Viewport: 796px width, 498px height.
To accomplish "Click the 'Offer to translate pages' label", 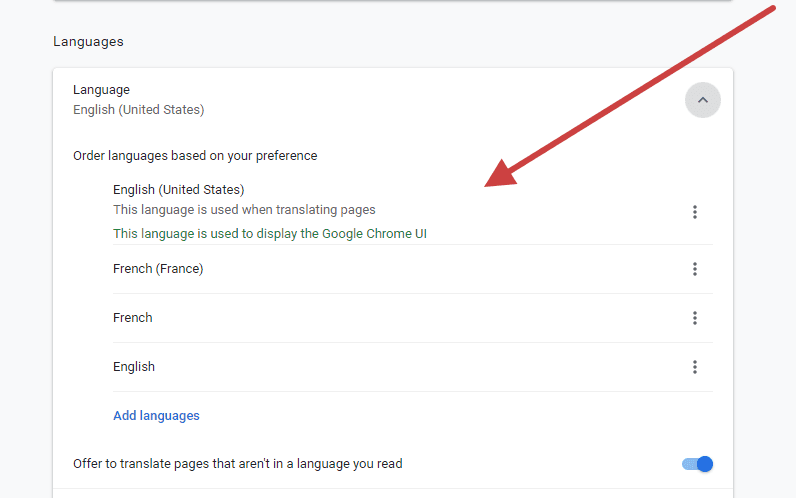I will (x=237, y=464).
